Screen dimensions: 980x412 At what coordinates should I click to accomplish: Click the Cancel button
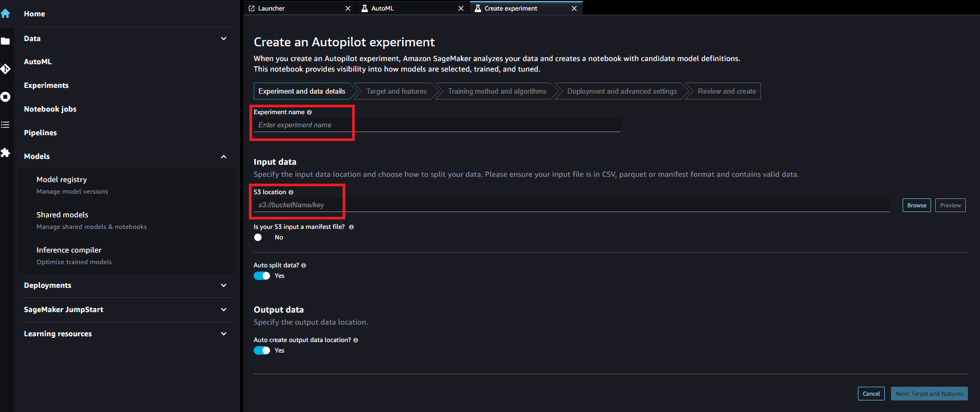point(871,394)
